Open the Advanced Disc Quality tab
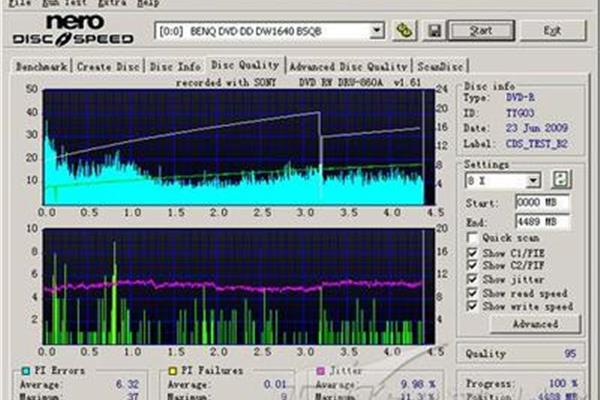Viewport: 600px width, 400px height. 348,67
